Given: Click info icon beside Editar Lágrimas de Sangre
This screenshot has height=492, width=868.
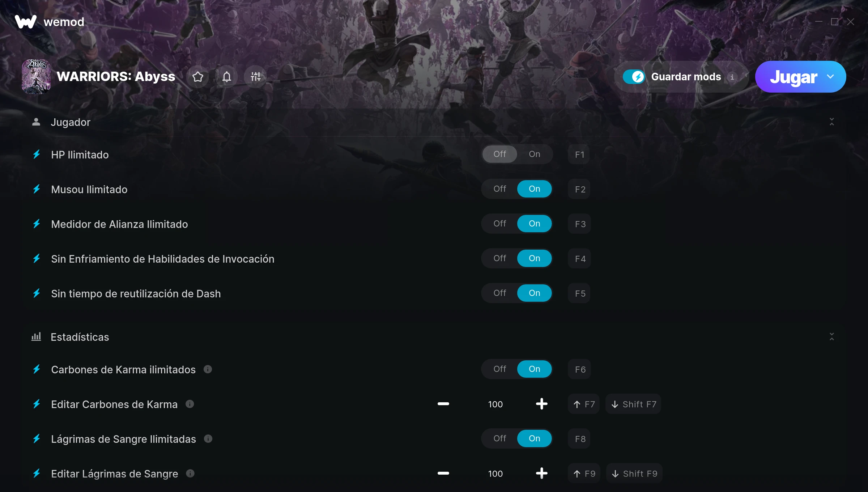Looking at the screenshot, I should pyautogui.click(x=190, y=473).
